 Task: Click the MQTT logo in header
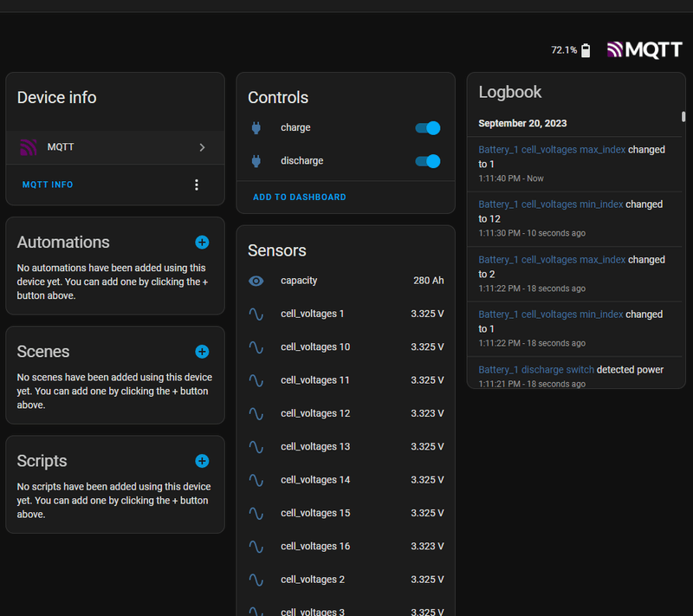click(644, 50)
